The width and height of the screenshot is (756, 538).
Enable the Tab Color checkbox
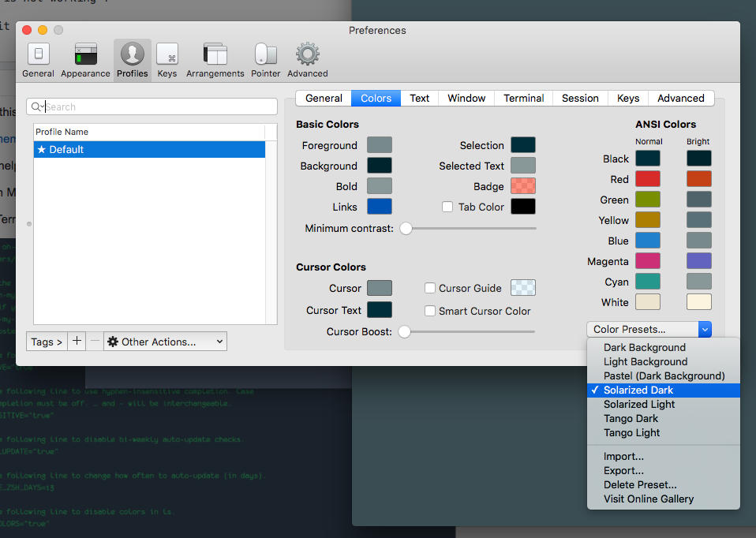point(447,207)
